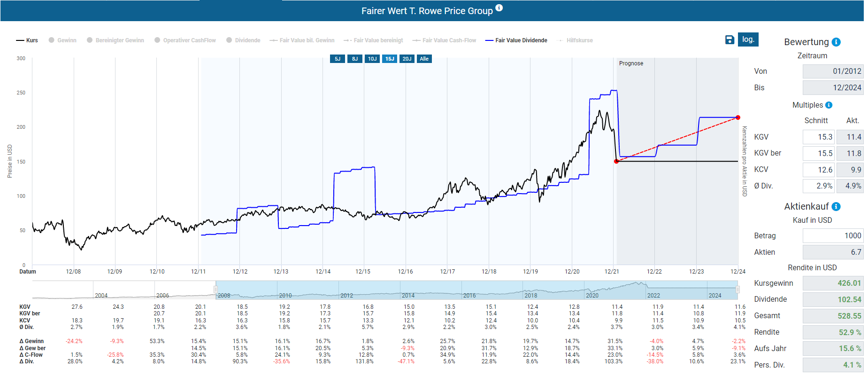Show the Gewinn series in legend
868x376 pixels.
click(62, 40)
